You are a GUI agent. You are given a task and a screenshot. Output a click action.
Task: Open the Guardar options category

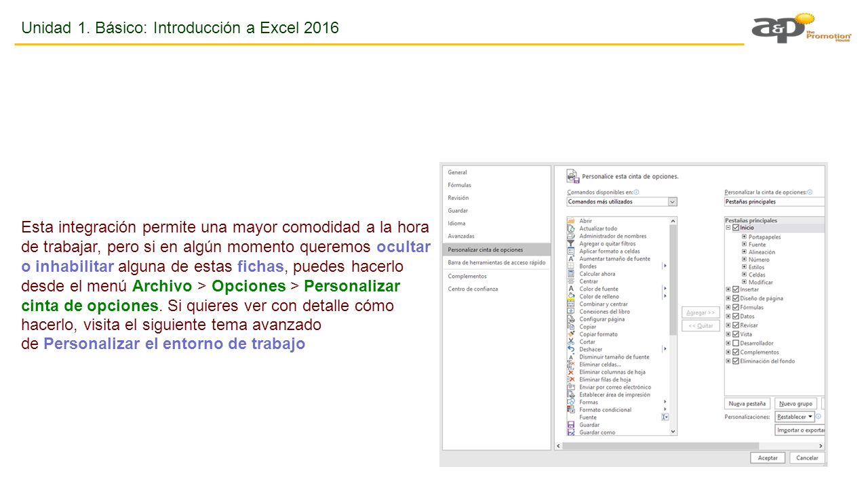click(x=496, y=211)
